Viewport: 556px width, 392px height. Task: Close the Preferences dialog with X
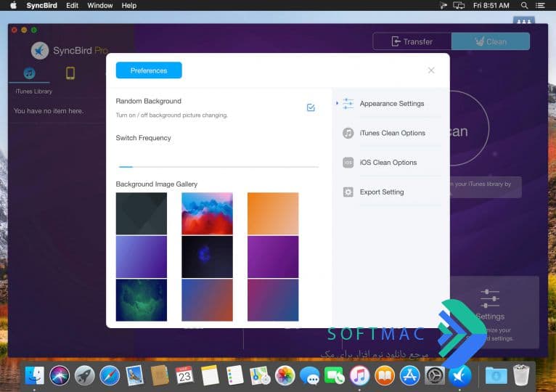click(431, 70)
